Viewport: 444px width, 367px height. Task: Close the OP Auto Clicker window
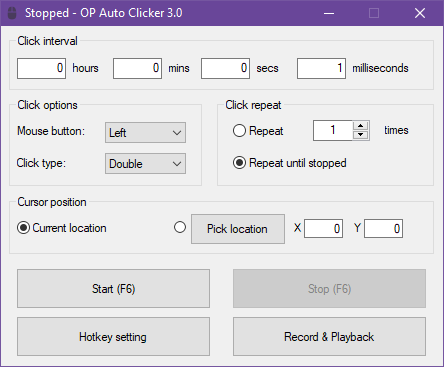coord(420,13)
